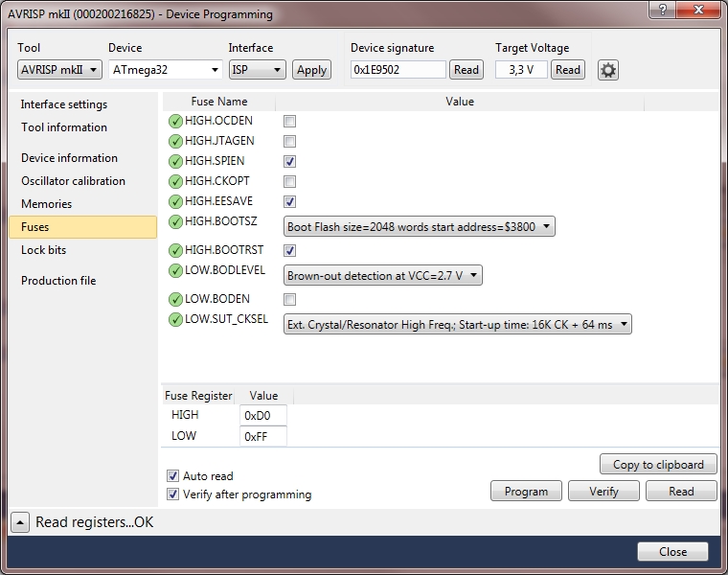Toggle the Auto read checkbox
Image resolution: width=728 pixels, height=575 pixels.
(172, 475)
